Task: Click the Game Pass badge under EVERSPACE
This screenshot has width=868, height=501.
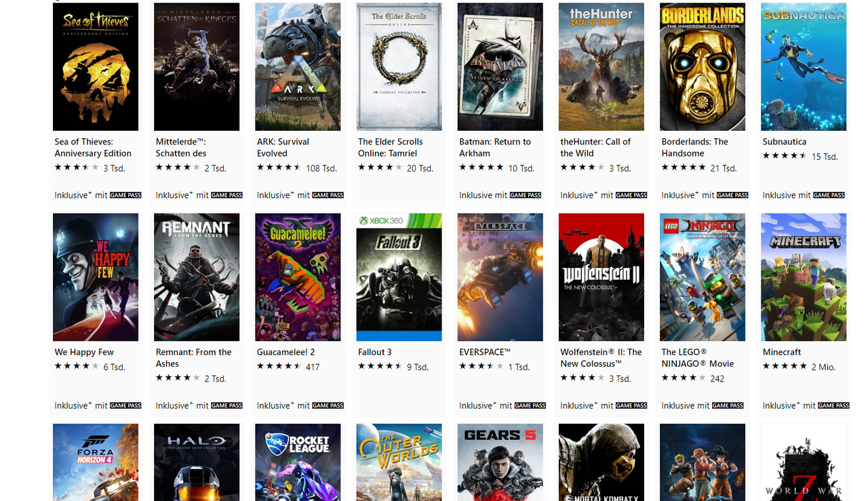Action: (x=530, y=405)
